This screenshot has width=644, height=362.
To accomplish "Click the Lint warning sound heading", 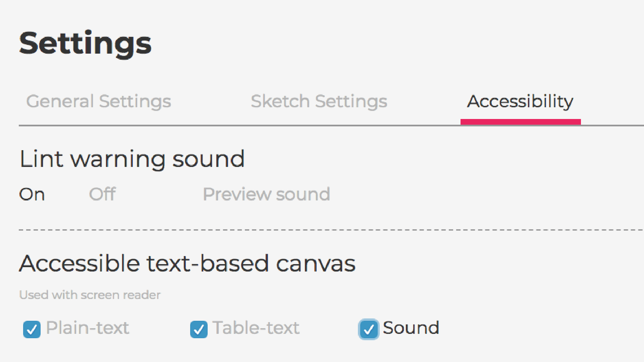I will (132, 159).
